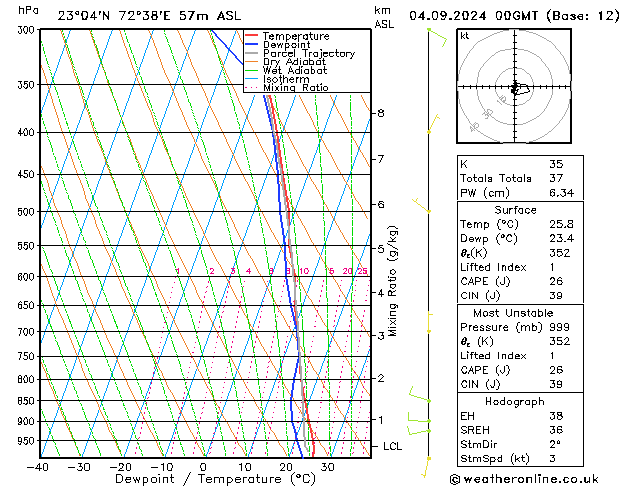Click the "Most Unstable" section heading

tap(513, 313)
